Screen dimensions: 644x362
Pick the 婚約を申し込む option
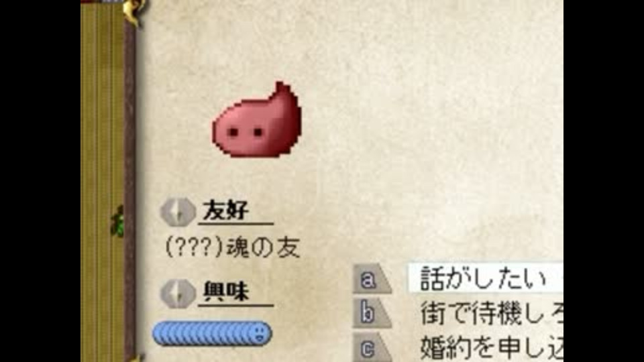(x=491, y=347)
